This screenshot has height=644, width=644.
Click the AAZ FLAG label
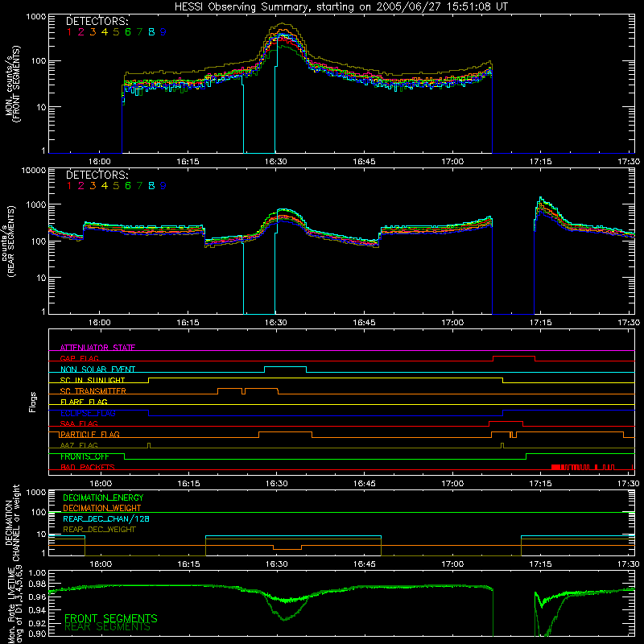pos(79,445)
